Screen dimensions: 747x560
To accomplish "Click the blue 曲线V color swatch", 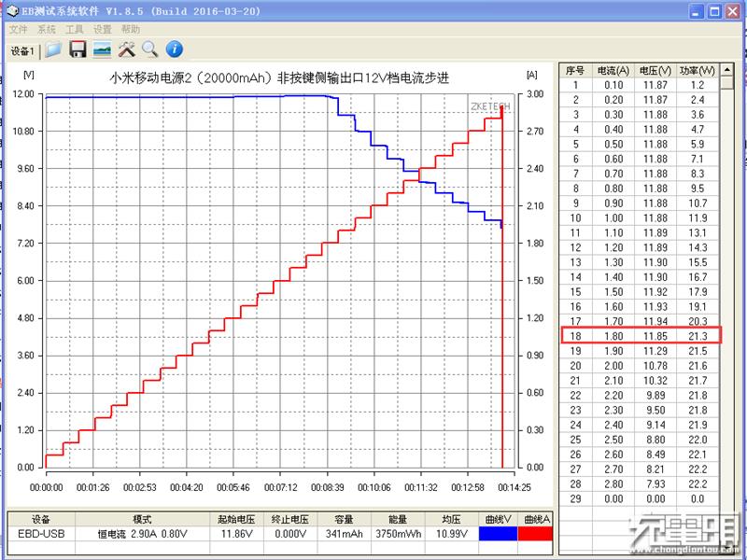I will pyautogui.click(x=498, y=534).
